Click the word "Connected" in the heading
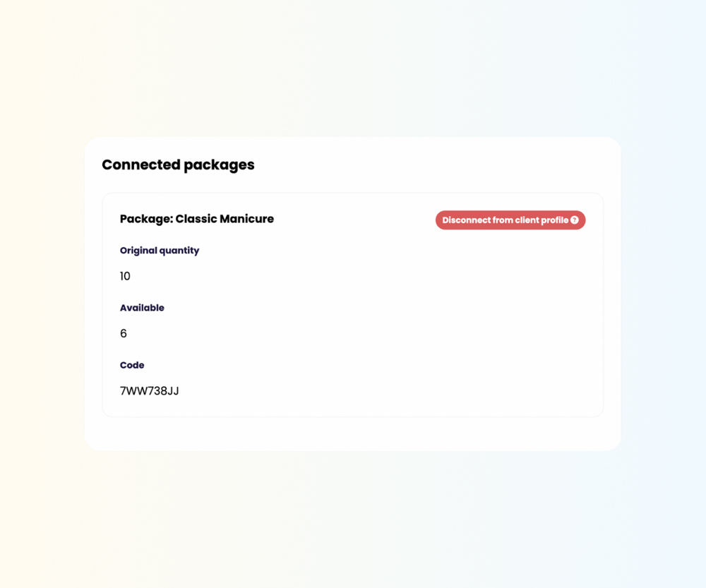The height and width of the screenshot is (588, 706). [x=140, y=164]
